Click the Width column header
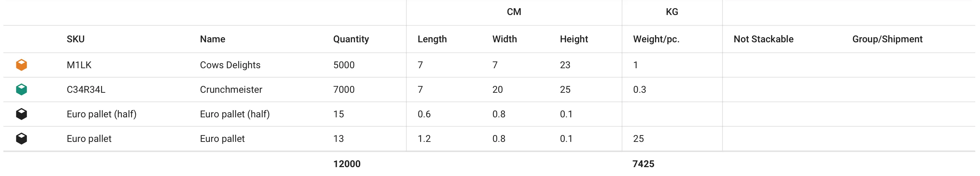 [504, 39]
